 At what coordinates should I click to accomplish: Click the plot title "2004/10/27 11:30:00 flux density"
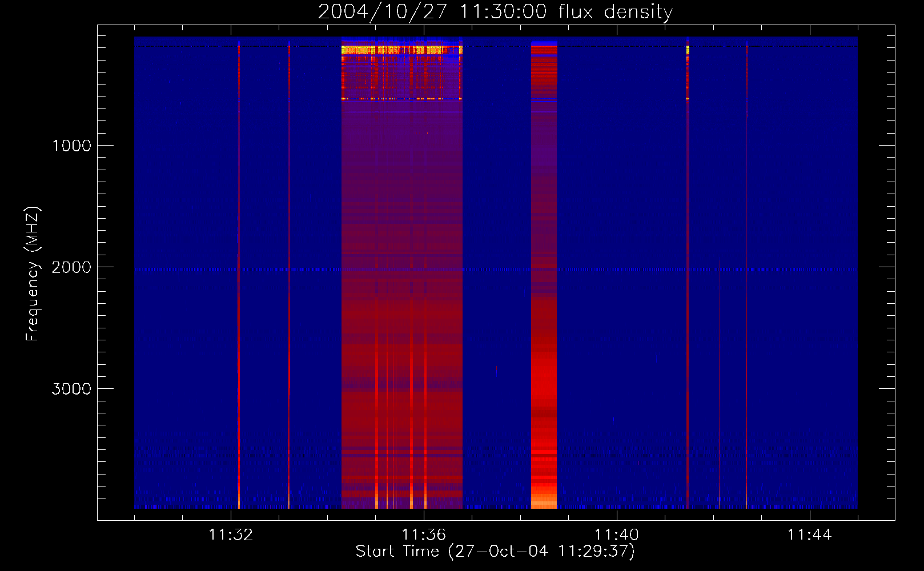click(x=495, y=12)
